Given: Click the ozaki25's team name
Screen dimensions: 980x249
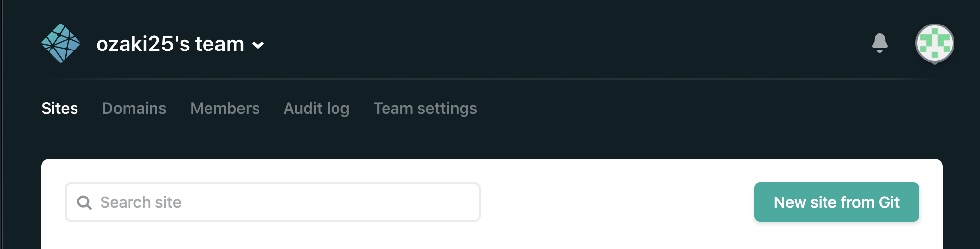Looking at the screenshot, I should coord(170,44).
